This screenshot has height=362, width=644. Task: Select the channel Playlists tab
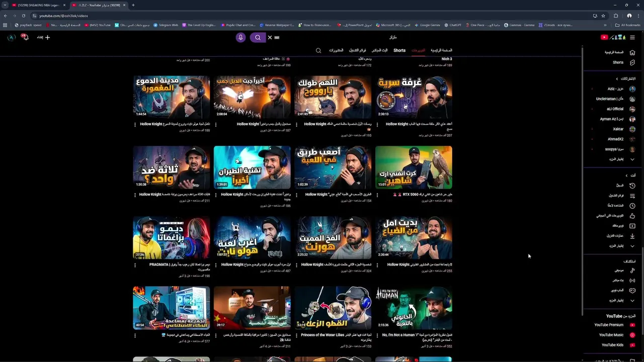pos(357,50)
